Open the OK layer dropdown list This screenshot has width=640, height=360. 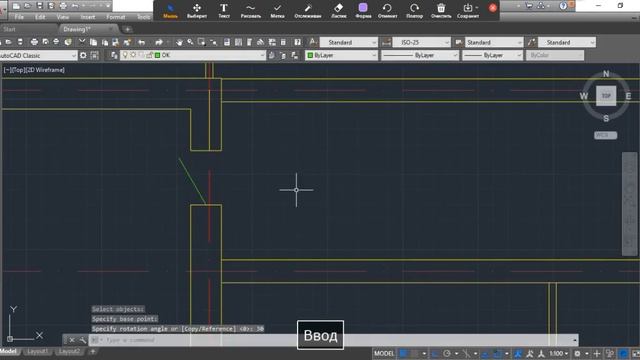pyautogui.click(x=193, y=55)
